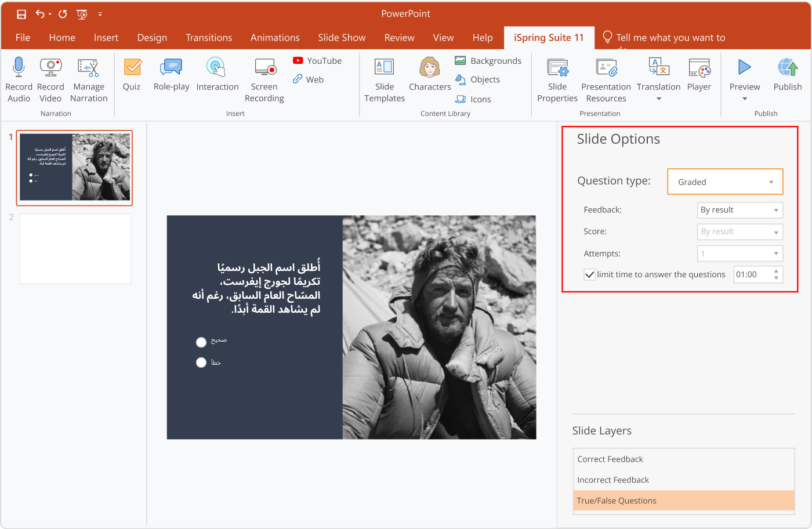Select the Correct Feedback slide layer

[x=684, y=459]
